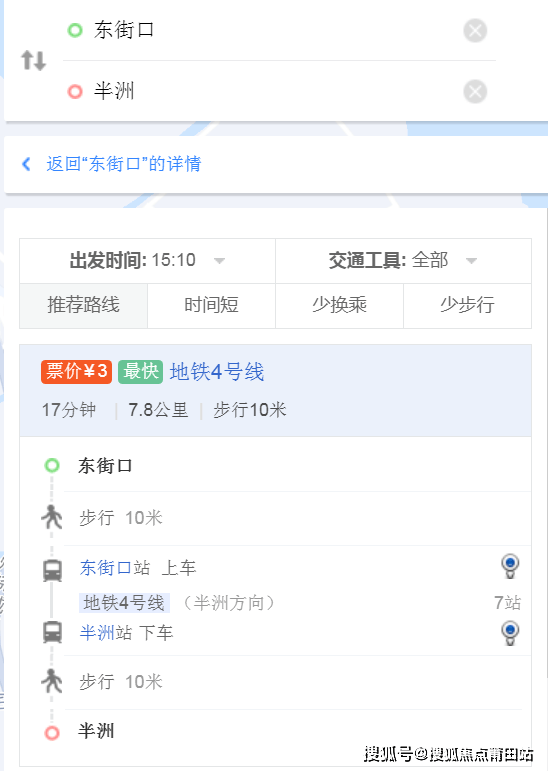Click the subway icon beside 半洲站 下车
The width and height of the screenshot is (548, 771).
[52, 632]
